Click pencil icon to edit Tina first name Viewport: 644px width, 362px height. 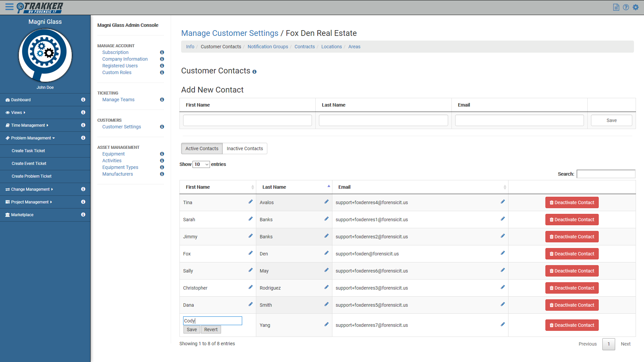click(251, 202)
